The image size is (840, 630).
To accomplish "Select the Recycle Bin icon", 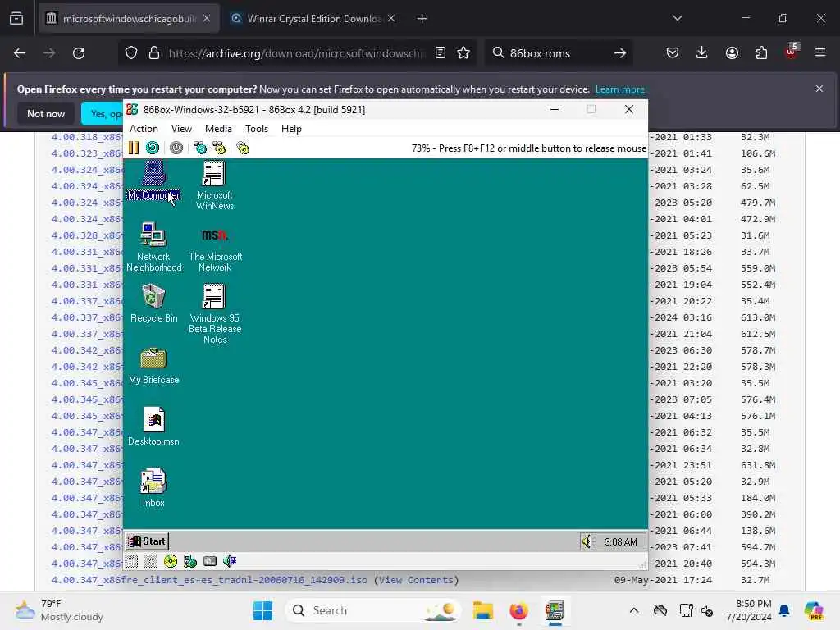I will click(x=153, y=304).
